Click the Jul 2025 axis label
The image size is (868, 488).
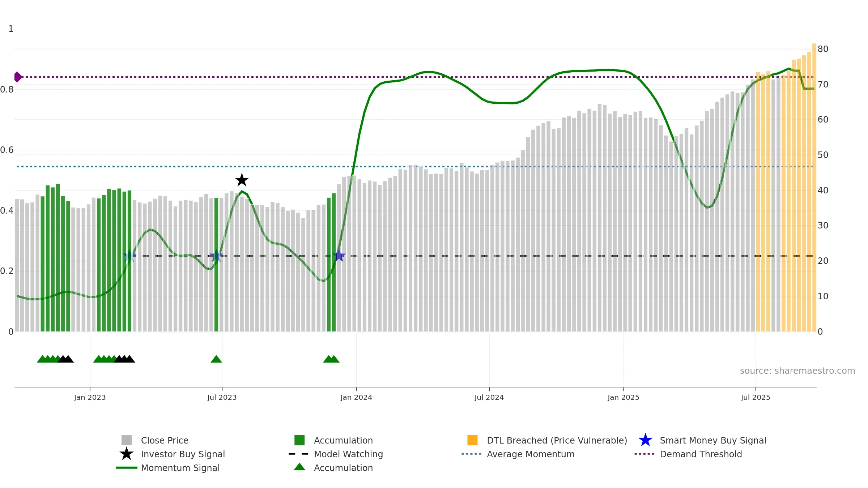[x=756, y=398]
